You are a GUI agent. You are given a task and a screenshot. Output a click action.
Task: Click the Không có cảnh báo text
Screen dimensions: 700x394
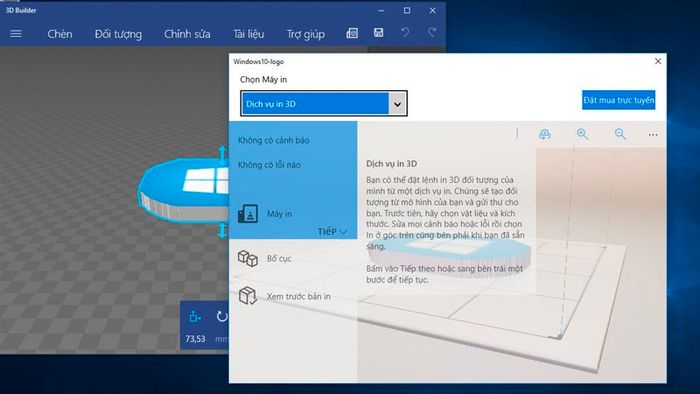[x=274, y=140]
